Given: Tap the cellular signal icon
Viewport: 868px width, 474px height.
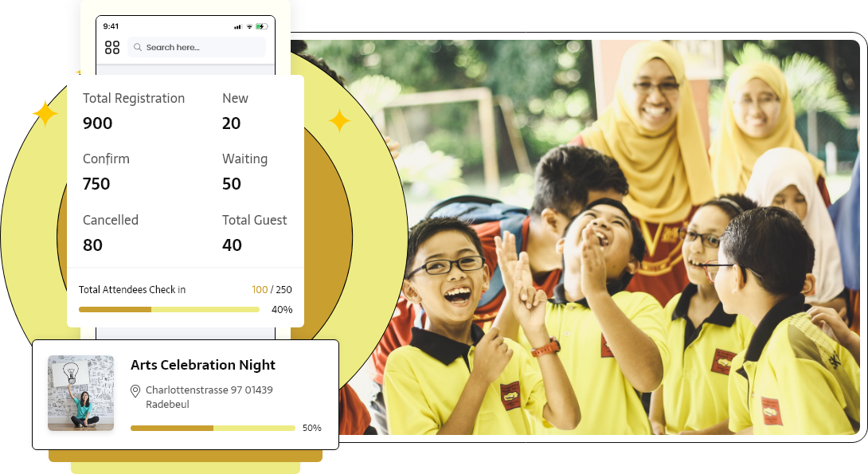Looking at the screenshot, I should click(x=237, y=26).
